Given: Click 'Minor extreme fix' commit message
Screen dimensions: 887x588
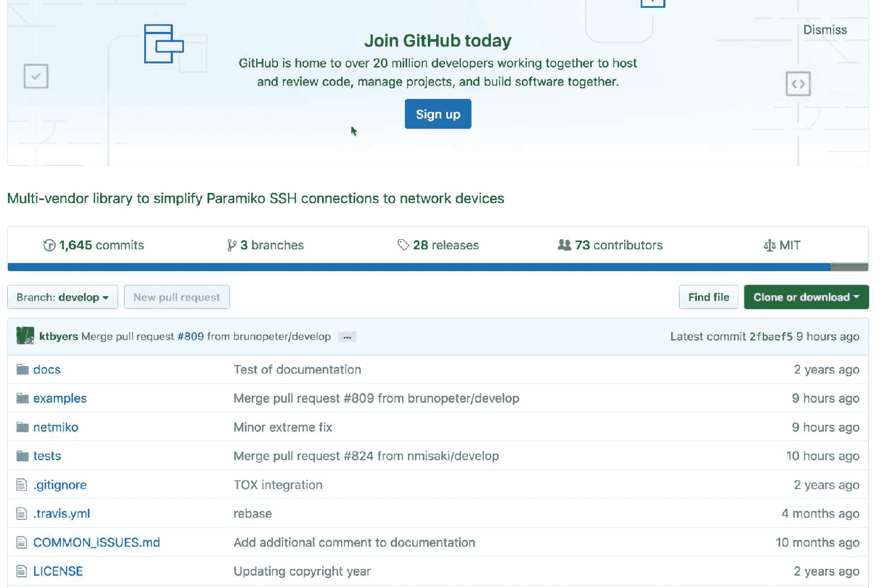Looking at the screenshot, I should coord(283,428).
